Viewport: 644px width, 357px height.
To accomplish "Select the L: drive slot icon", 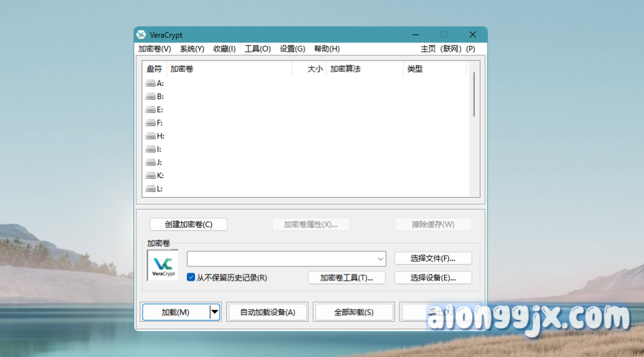I will pos(150,189).
